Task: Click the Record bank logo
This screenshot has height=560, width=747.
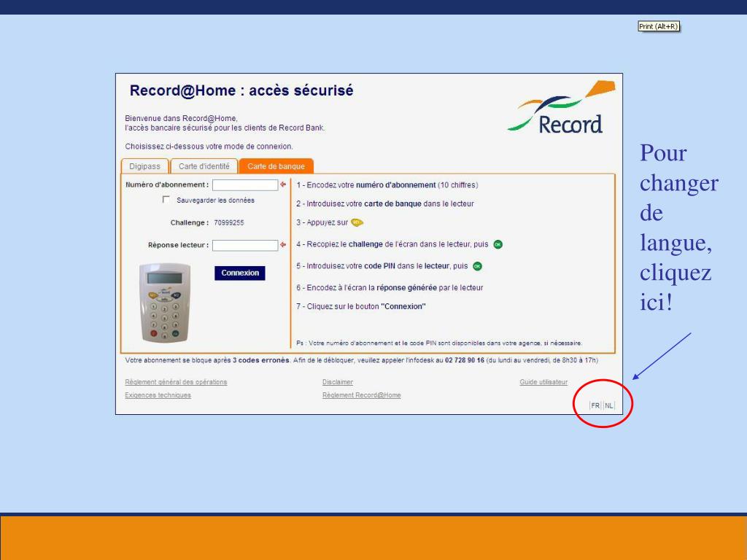Action: coord(561,106)
